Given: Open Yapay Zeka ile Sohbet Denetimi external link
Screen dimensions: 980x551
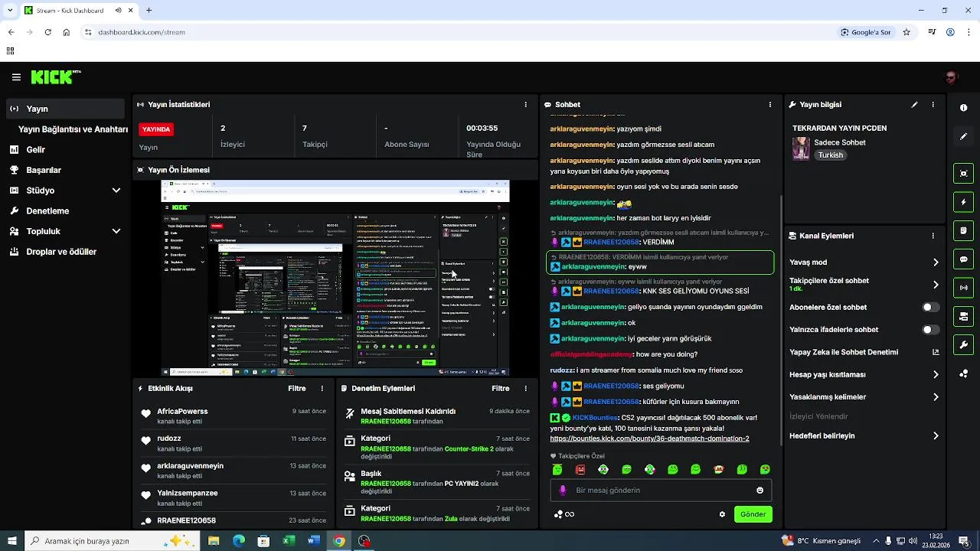Looking at the screenshot, I should (936, 352).
